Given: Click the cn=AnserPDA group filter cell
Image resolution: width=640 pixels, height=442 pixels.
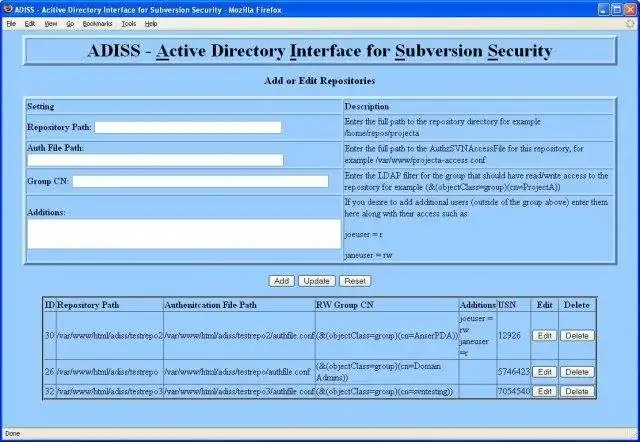Looking at the screenshot, I should click(387, 335).
